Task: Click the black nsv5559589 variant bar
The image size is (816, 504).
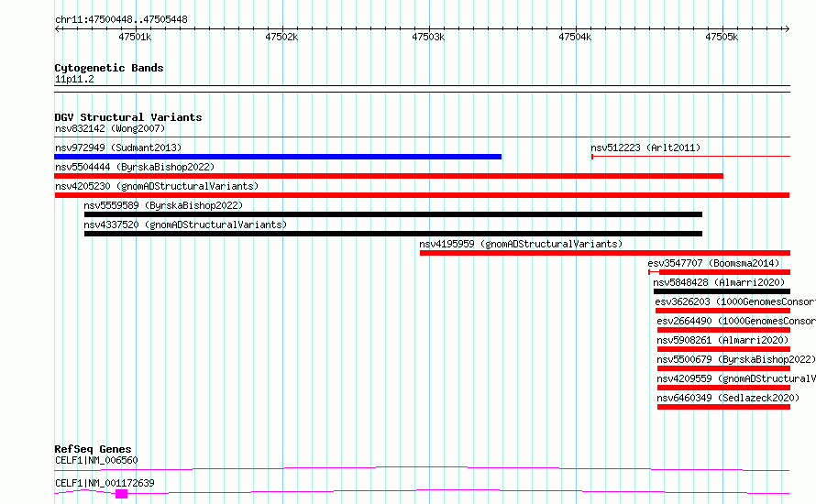Action: click(x=393, y=214)
